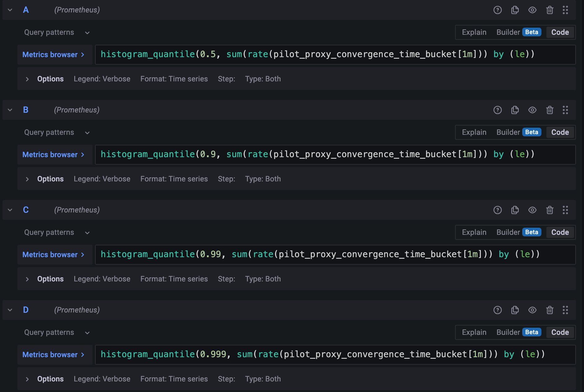Switch query C to Builder mode
This screenshot has height=392, width=584.
[x=518, y=232]
